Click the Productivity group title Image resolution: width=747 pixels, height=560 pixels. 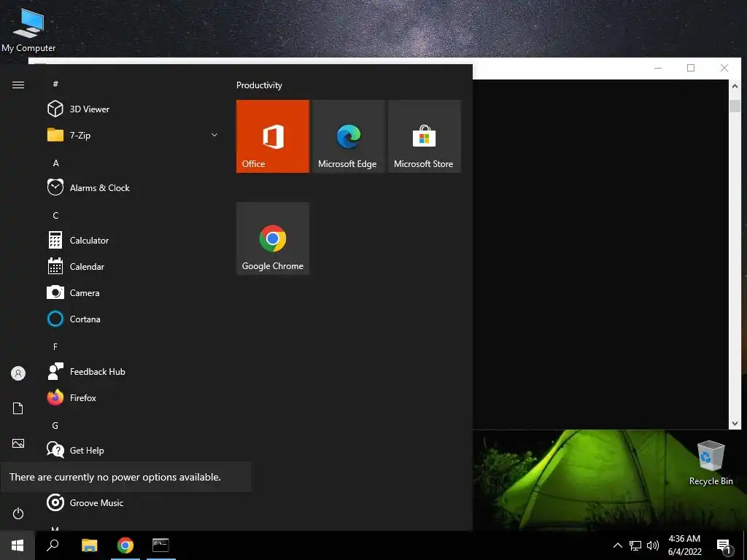click(259, 85)
